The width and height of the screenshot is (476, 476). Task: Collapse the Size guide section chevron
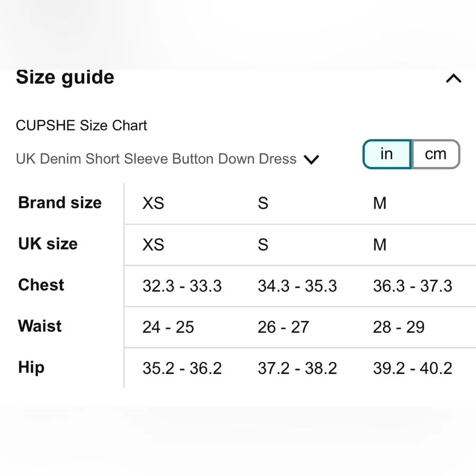(453, 79)
